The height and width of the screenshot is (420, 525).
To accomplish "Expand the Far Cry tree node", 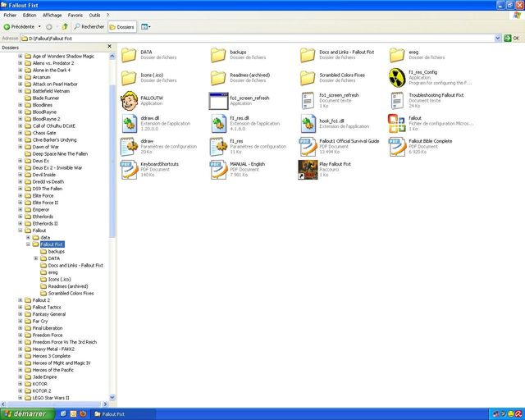I will click(21, 321).
